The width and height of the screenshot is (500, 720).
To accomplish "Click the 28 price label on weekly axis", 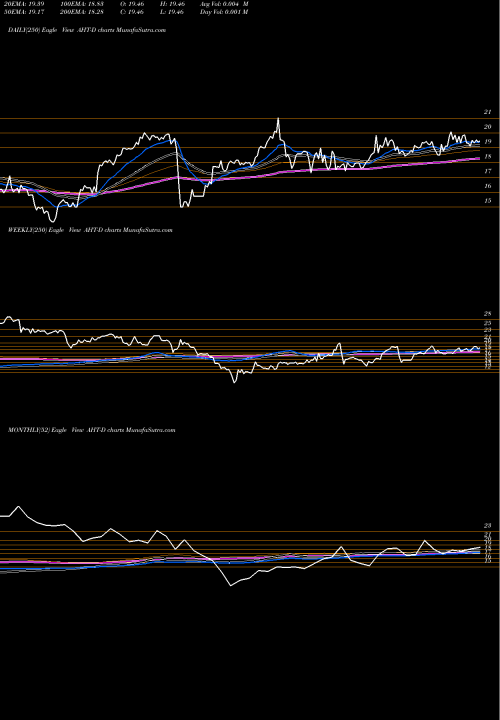I will (488, 314).
